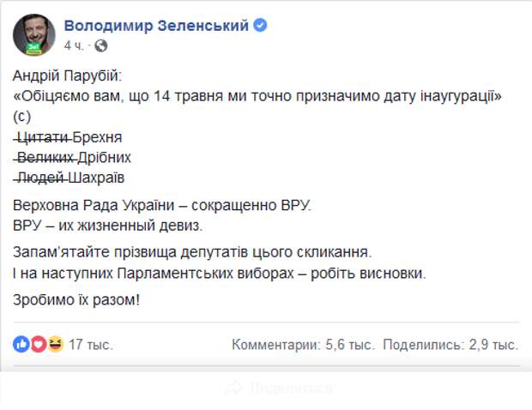532x410 pixels.
Task: Open the 'Комментарии: 5,6 тыс.' comments link
Action: point(303,345)
